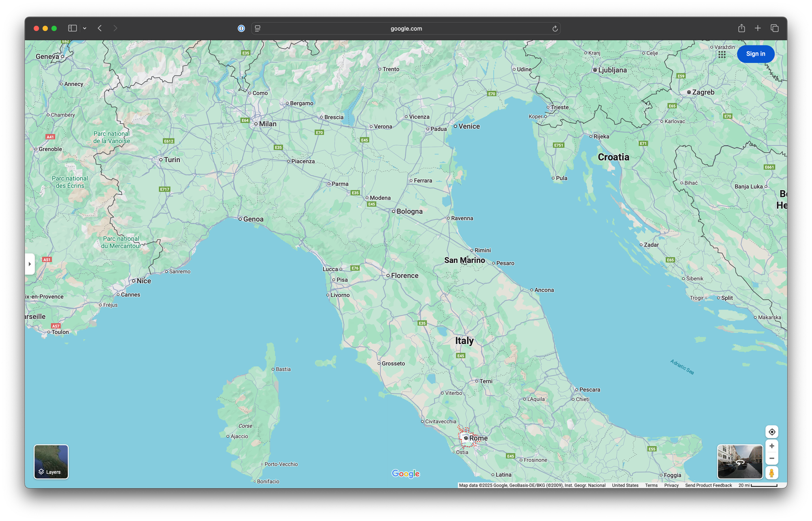Click the Pisa city label
This screenshot has width=812, height=521.
(342, 280)
